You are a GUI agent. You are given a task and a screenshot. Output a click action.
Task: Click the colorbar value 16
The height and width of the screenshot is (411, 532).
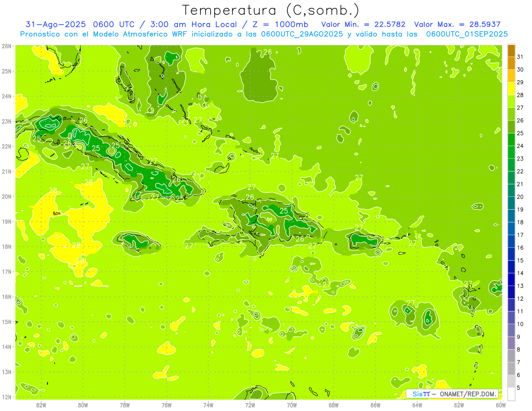[x=520, y=247]
